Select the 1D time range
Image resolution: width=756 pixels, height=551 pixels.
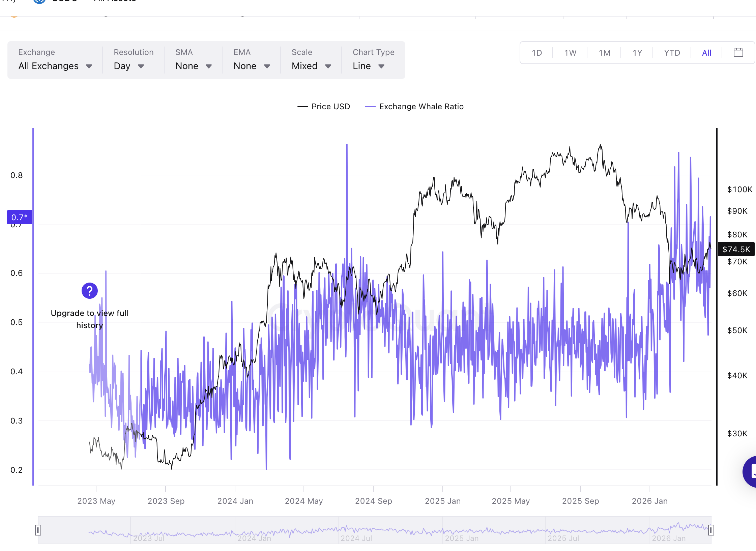tap(536, 53)
